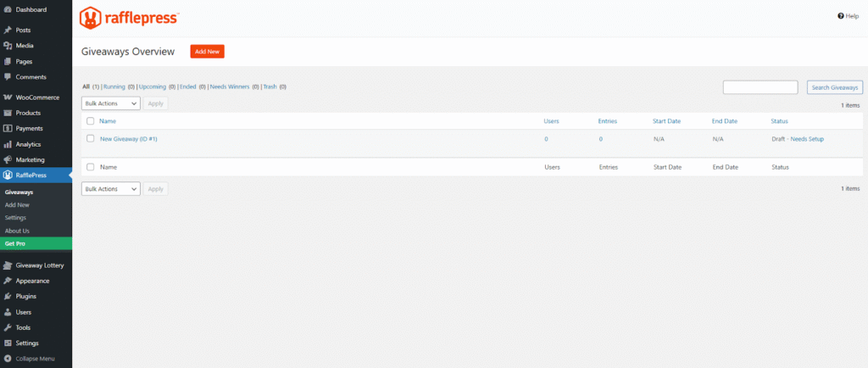
Task: Click the Plugins plug icon
Action: click(8, 297)
